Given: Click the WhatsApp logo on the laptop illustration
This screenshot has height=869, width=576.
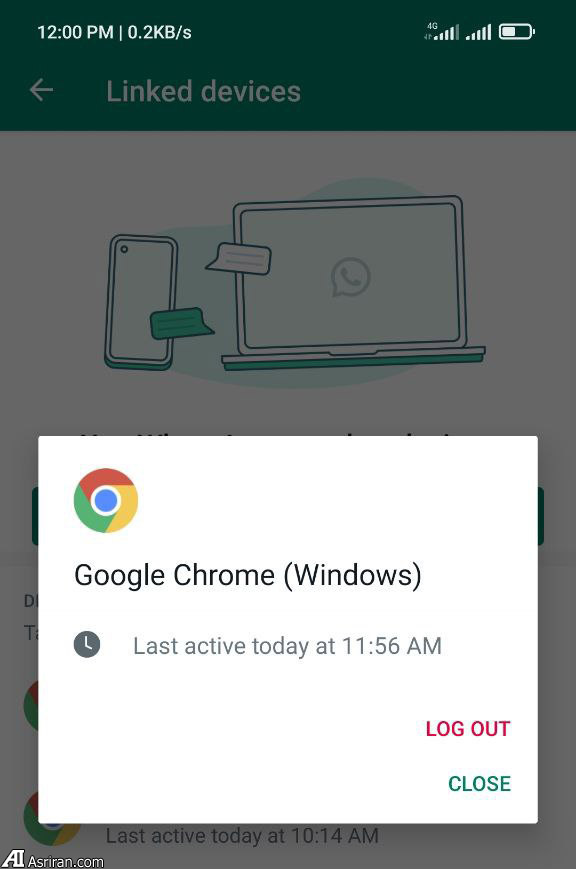Looking at the screenshot, I should click(350, 277).
